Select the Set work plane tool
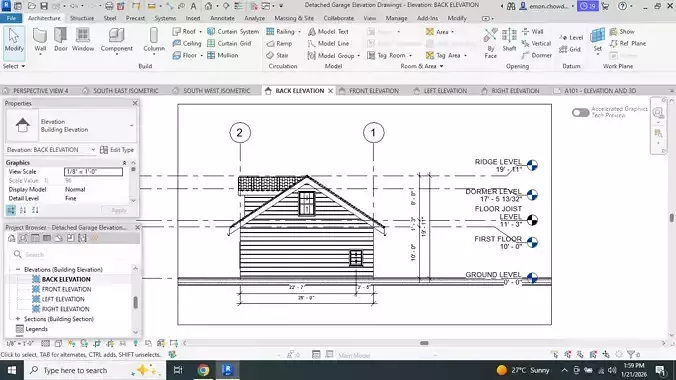Screen dimensions: 676x380 tap(598, 40)
